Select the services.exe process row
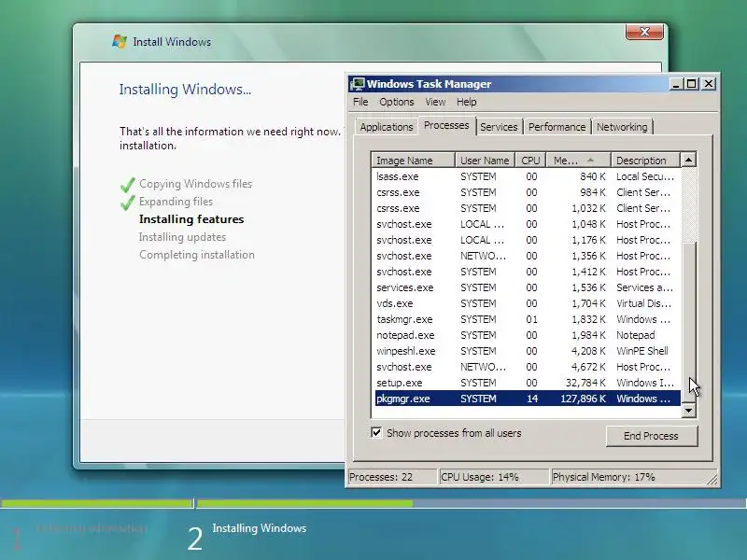 tap(528, 287)
